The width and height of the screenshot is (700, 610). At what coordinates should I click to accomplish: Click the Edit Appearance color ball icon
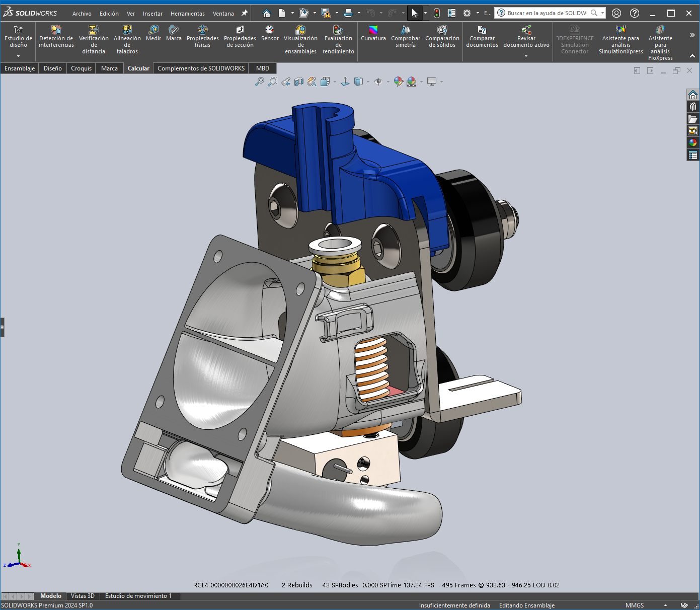click(398, 82)
